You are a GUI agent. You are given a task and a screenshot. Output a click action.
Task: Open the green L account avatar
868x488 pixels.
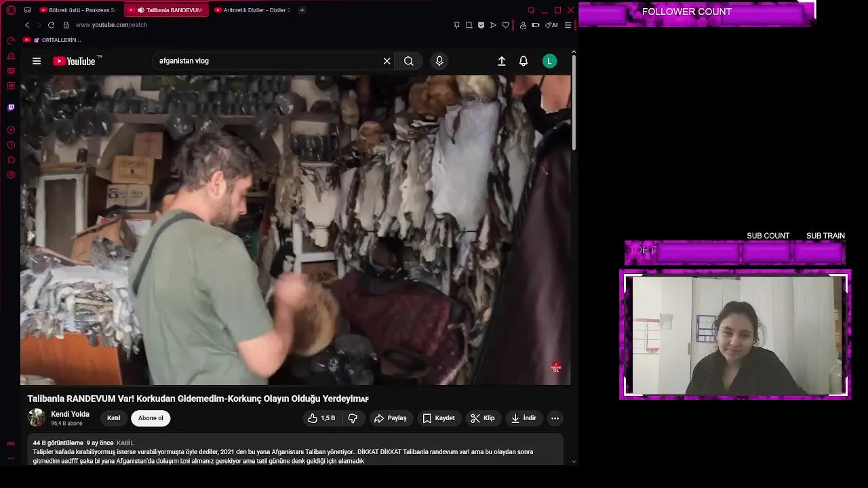click(550, 61)
